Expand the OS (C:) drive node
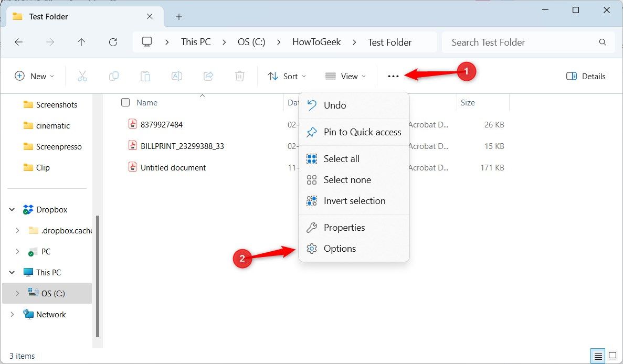This screenshot has width=623, height=364. coord(17,293)
